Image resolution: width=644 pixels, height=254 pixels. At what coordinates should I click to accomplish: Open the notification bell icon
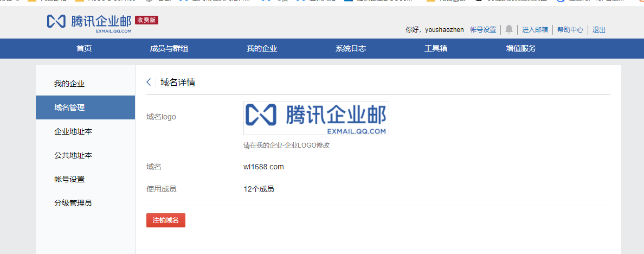(509, 29)
